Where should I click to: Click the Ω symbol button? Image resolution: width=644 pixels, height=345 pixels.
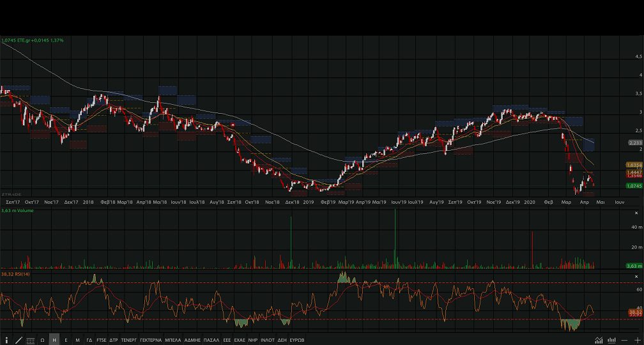click(42, 340)
